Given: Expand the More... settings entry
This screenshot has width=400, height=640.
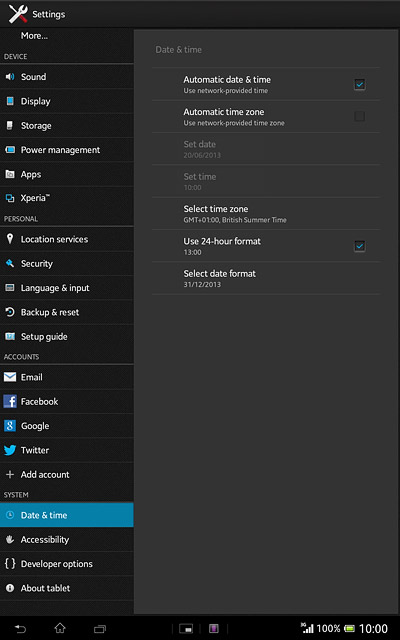Looking at the screenshot, I should click(67, 36).
